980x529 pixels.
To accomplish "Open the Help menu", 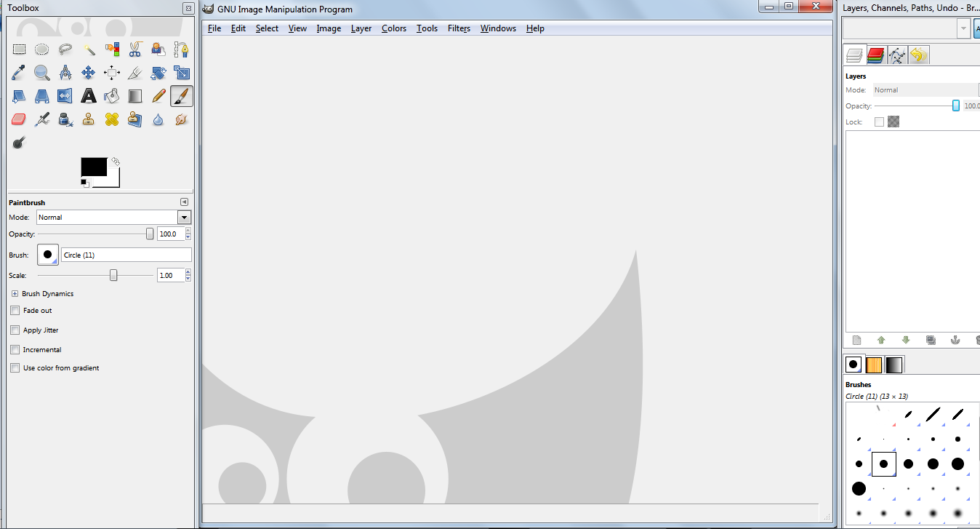I will click(535, 28).
